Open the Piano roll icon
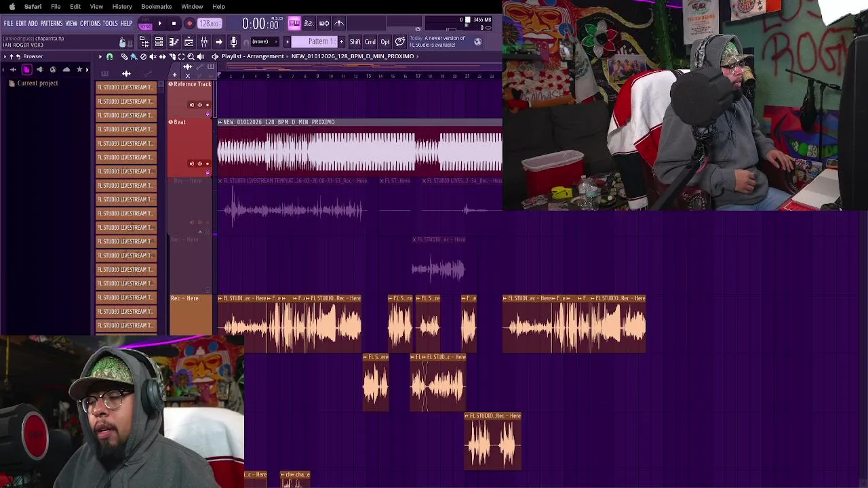The height and width of the screenshot is (488, 868). 174,42
